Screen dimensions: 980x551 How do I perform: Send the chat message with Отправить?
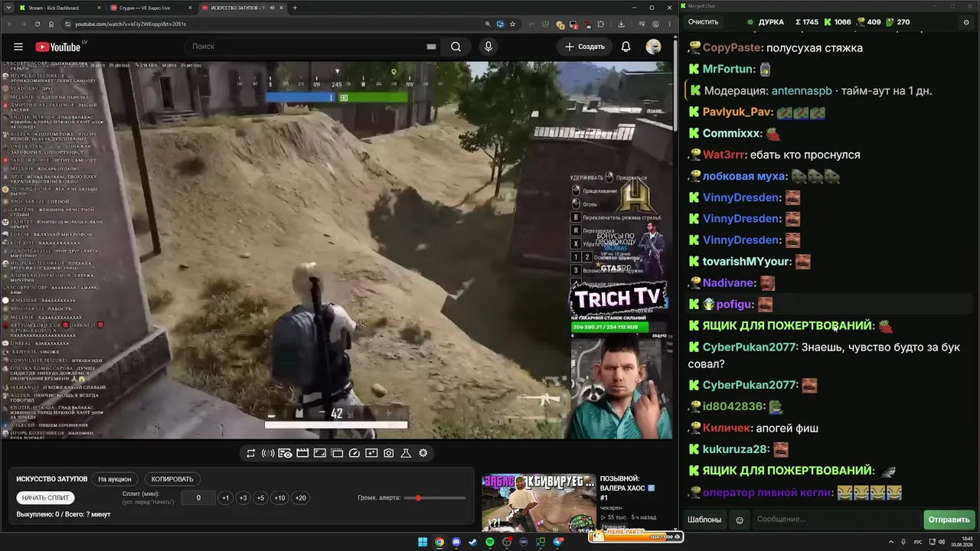click(x=949, y=520)
